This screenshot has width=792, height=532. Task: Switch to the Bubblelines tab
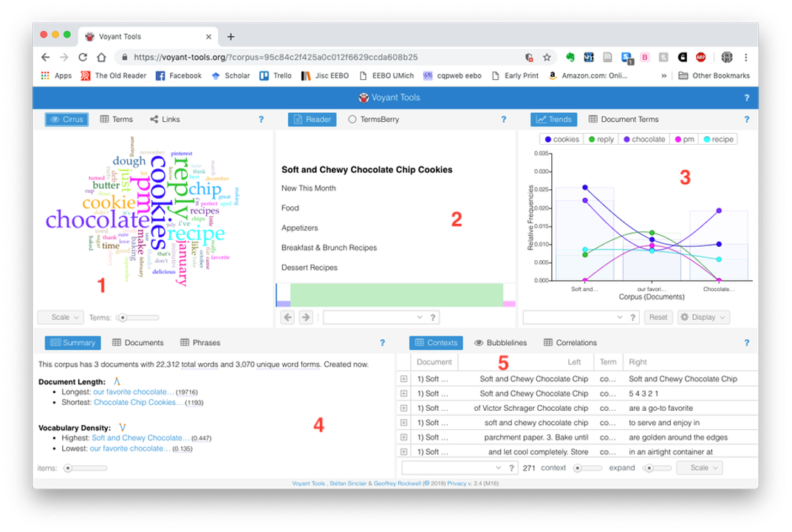click(500, 343)
